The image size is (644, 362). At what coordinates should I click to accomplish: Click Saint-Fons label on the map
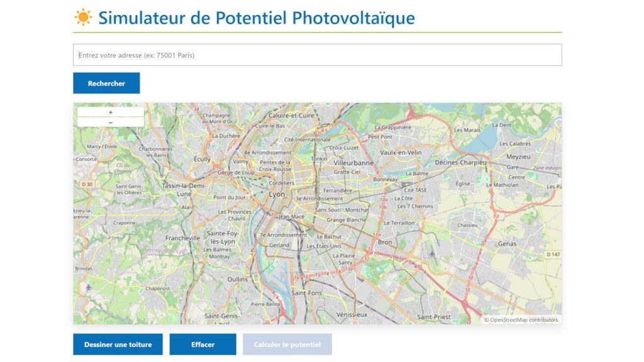306,293
